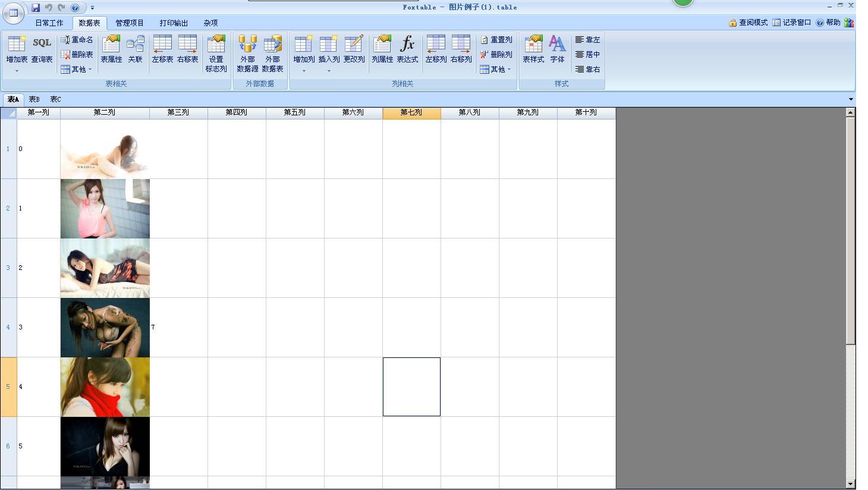
Task: Open the quick access toolbar customize dropdown
Action: 92,8
